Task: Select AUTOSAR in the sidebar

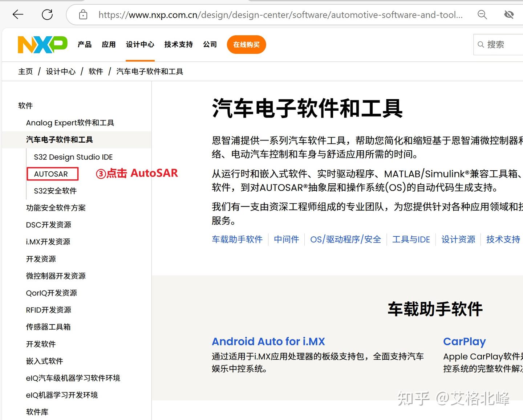Action: 52,174
